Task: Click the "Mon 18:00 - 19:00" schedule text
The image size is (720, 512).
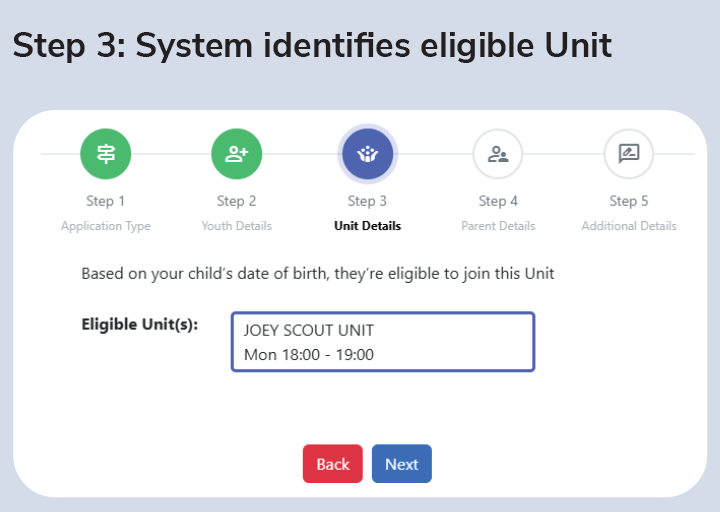Action: pos(309,354)
